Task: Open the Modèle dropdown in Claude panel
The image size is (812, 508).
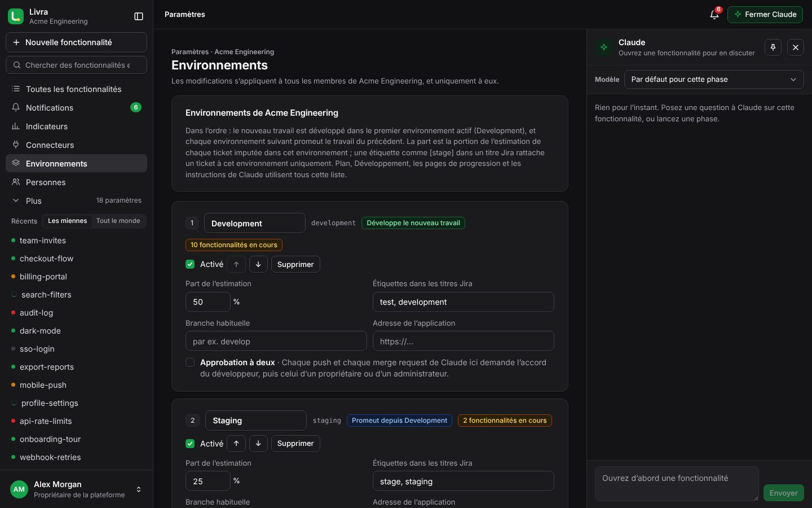Action: point(714,80)
